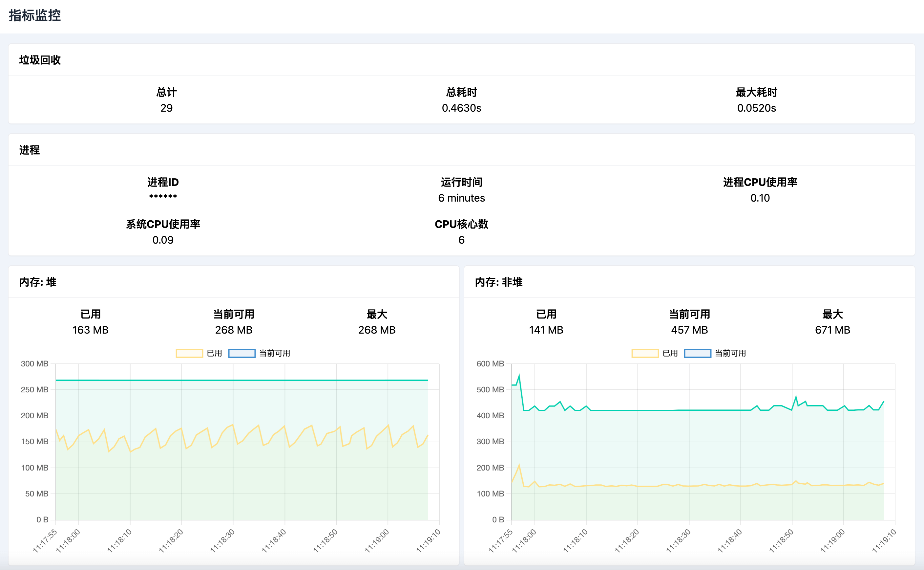The width and height of the screenshot is (924, 570).
Task: Select the 最大耗时 value 0.0520s
Action: tap(756, 108)
